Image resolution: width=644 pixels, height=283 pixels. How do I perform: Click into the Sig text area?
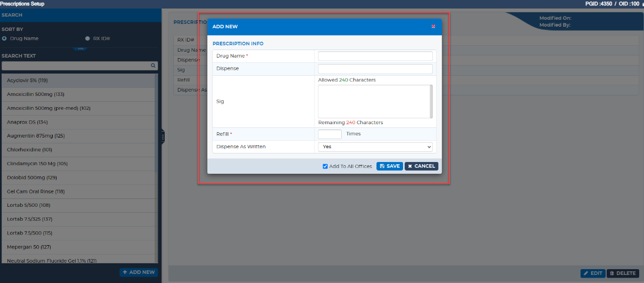point(375,101)
